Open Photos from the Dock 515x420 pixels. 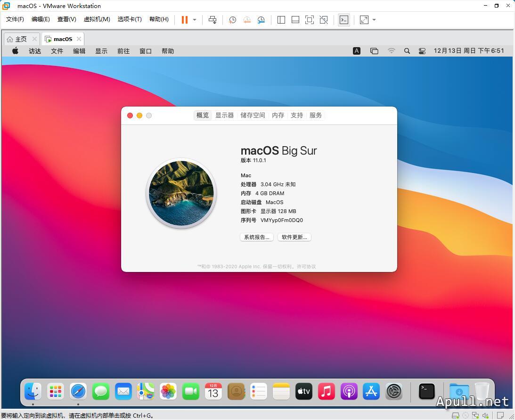(168, 391)
